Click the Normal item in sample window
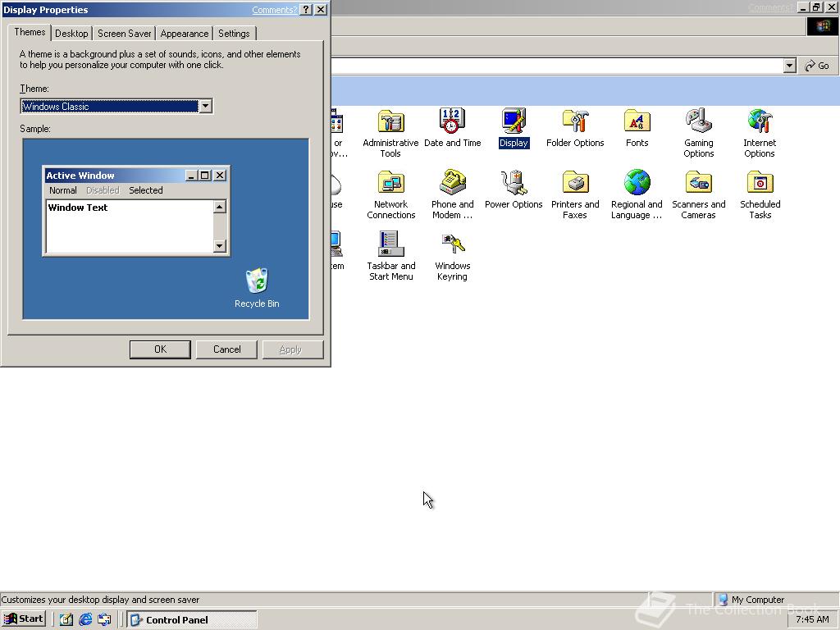 pyautogui.click(x=62, y=190)
